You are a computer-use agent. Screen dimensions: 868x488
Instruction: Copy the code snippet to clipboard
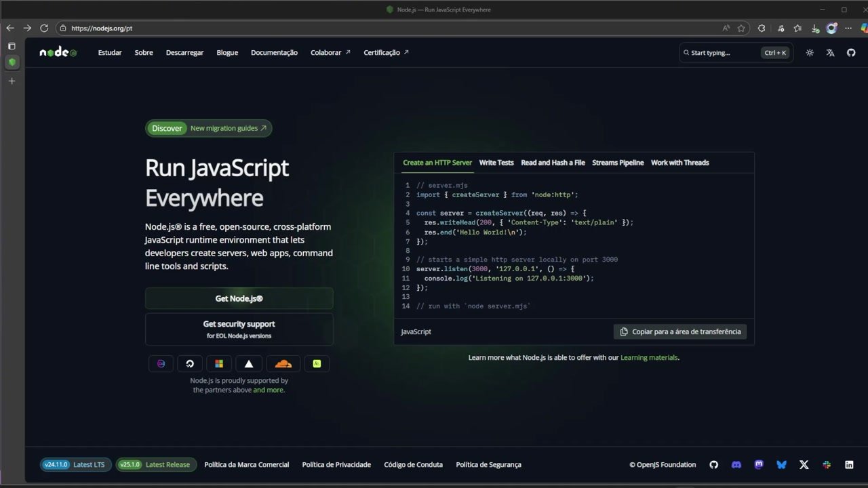680,331
